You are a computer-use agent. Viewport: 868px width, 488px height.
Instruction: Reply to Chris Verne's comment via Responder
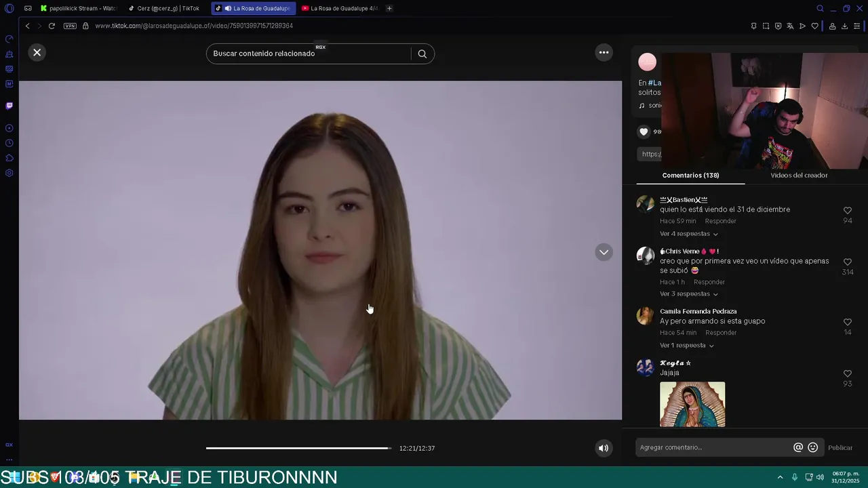coord(709,282)
